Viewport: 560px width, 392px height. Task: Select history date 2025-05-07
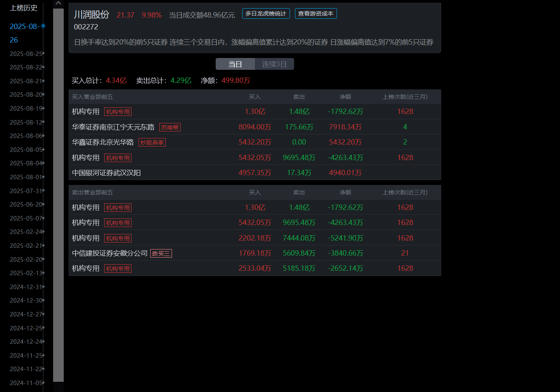click(26, 218)
